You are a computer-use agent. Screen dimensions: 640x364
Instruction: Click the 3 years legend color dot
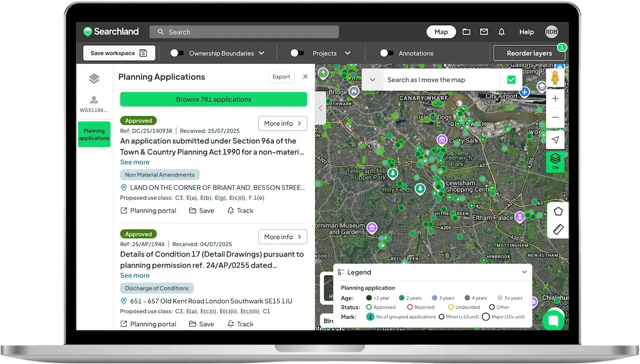[435, 298]
